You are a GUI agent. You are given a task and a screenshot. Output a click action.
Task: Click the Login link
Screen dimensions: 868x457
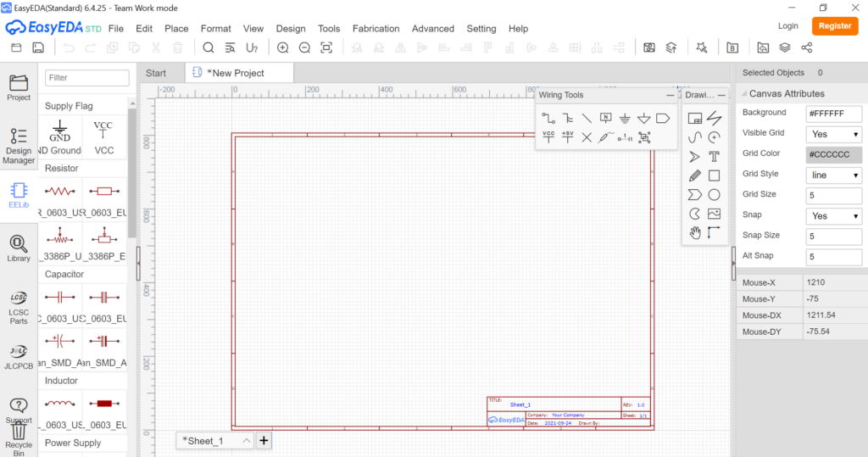point(787,26)
